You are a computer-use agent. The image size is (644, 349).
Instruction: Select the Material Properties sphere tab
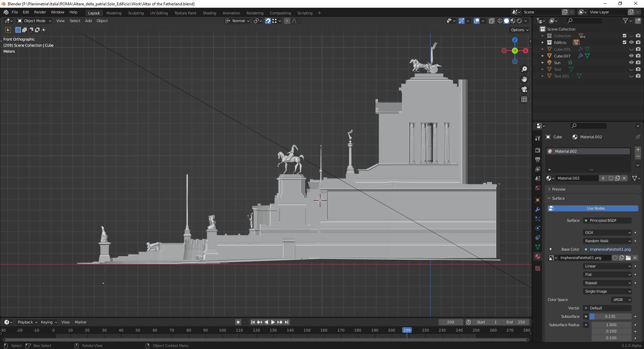click(538, 256)
